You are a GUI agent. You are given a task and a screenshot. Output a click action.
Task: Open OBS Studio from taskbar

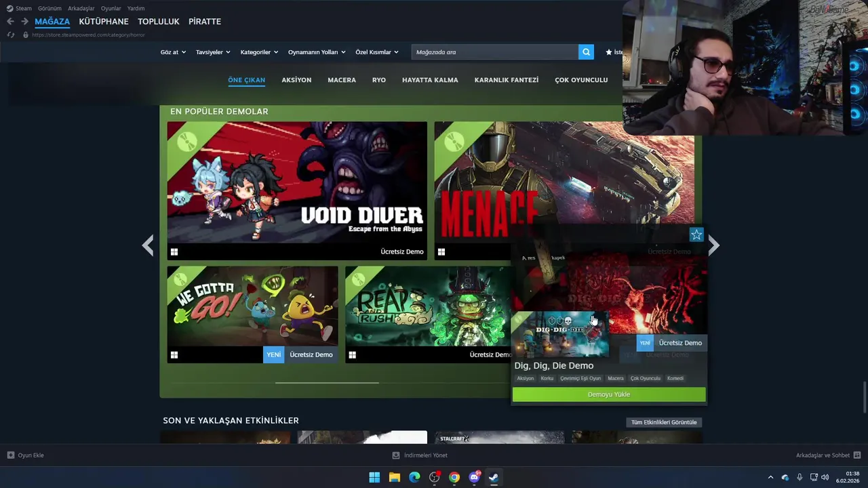435,478
